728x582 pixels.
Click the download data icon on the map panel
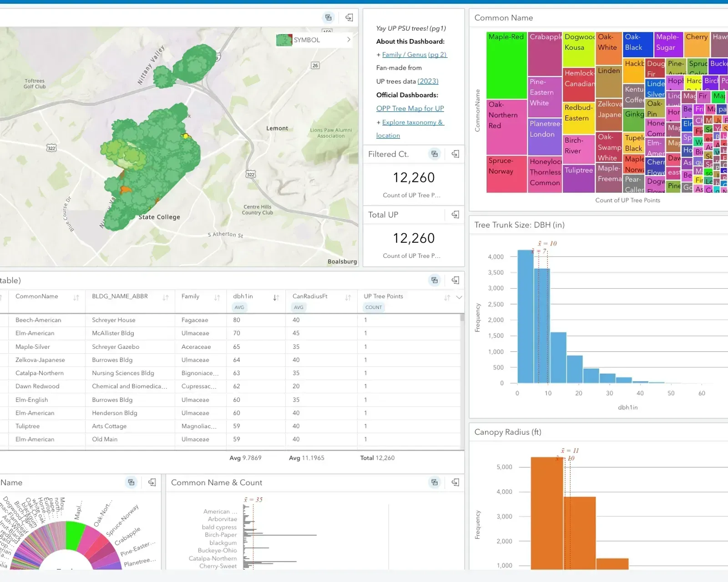349,18
